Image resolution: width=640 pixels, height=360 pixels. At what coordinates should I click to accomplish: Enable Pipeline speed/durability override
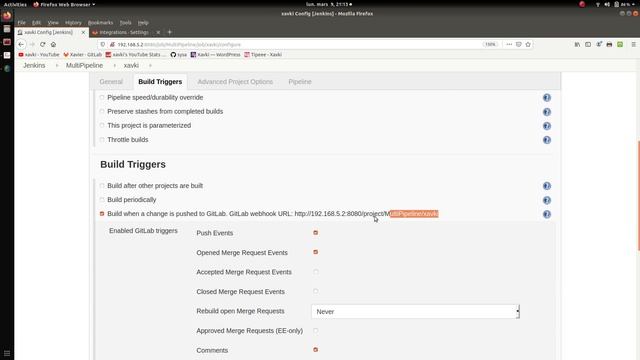pos(102,98)
